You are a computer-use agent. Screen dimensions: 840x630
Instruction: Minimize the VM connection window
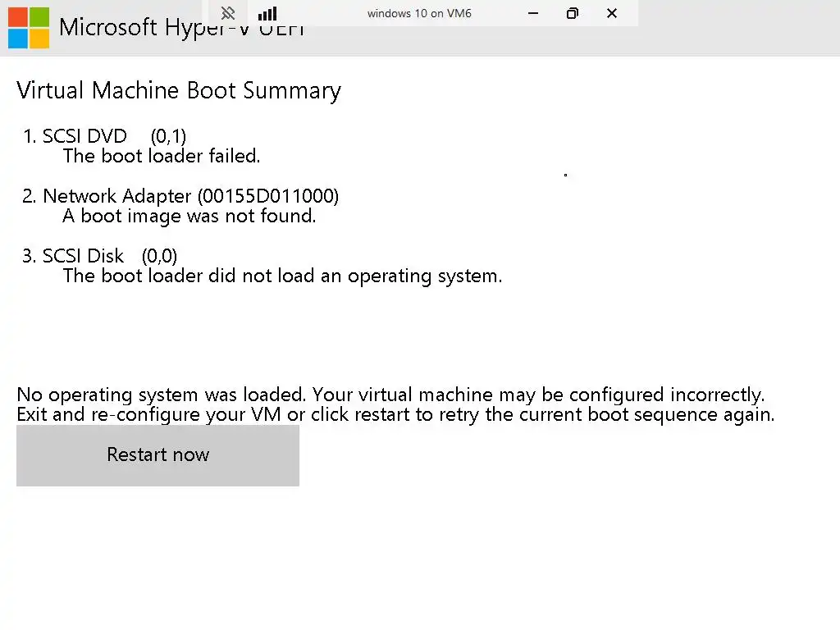click(533, 13)
